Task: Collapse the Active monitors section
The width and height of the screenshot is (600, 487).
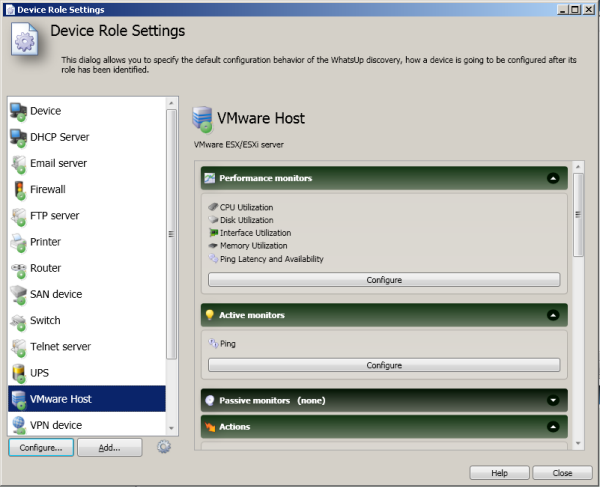Action: [x=552, y=315]
